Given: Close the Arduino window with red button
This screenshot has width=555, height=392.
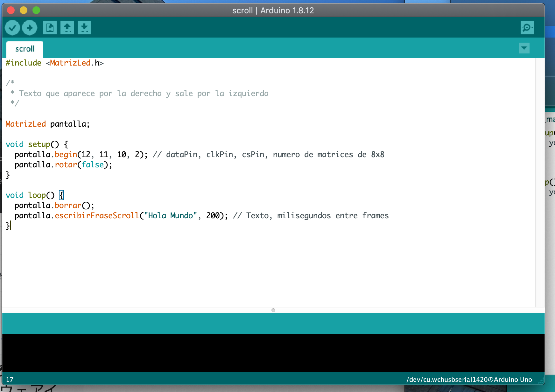Looking at the screenshot, I should coord(11,10).
